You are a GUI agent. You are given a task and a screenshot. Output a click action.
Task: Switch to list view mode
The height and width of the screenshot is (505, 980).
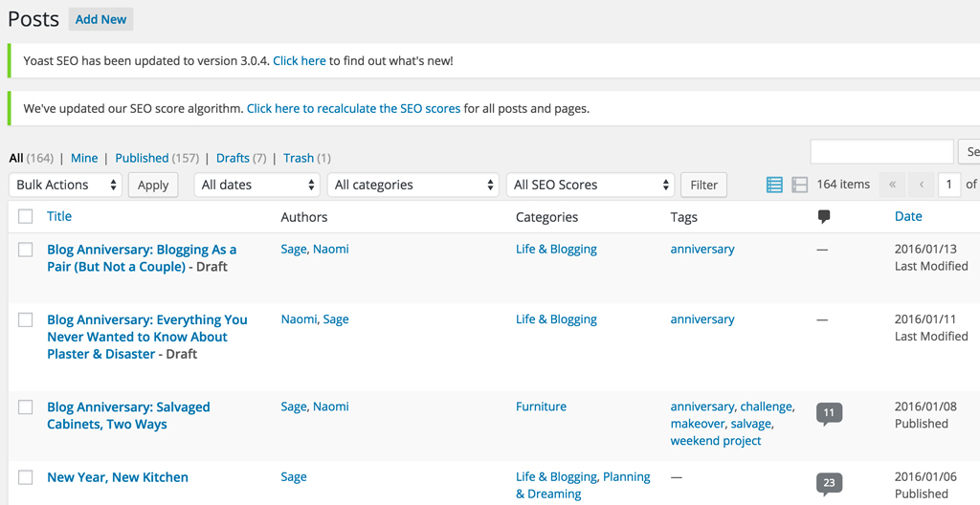pyautogui.click(x=775, y=185)
